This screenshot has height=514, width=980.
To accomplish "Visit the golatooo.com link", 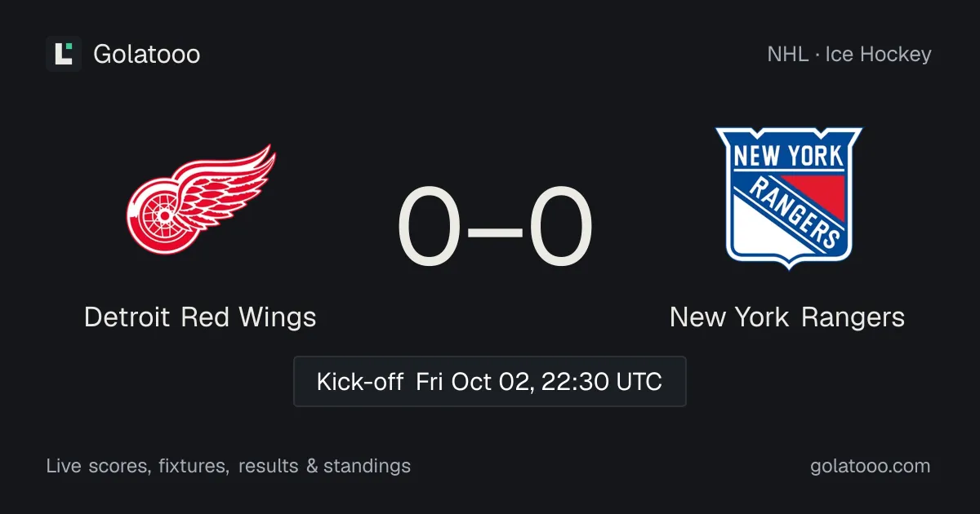I will click(x=871, y=467).
